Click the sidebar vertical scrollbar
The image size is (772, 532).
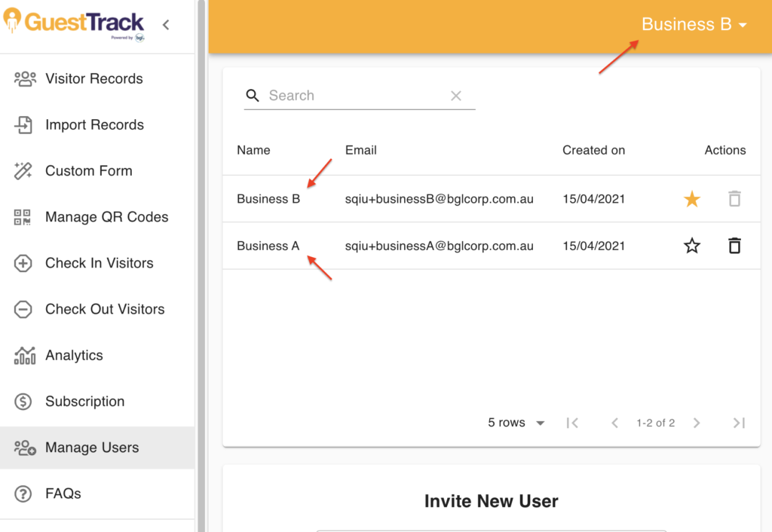pyautogui.click(x=201, y=264)
